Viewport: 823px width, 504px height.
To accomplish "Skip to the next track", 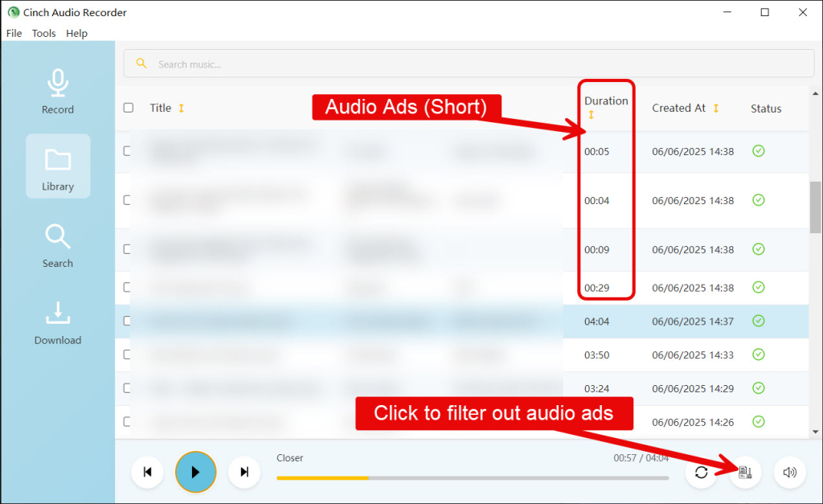I will (244, 473).
